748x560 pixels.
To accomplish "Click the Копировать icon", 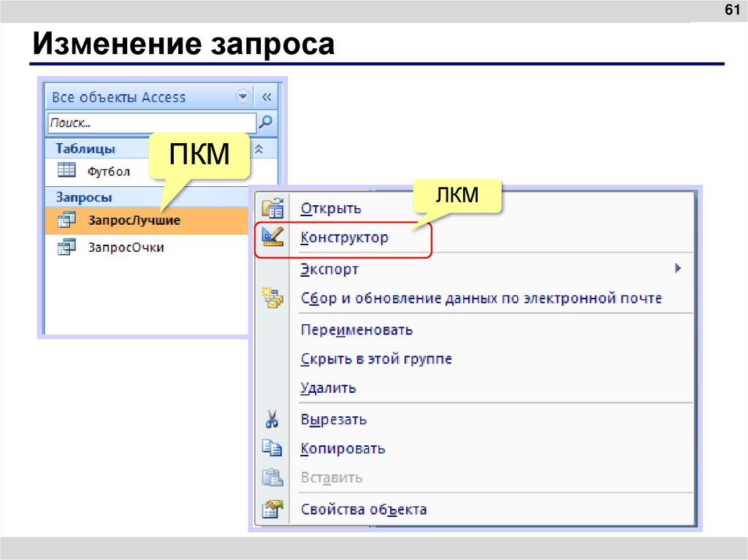I will [273, 448].
